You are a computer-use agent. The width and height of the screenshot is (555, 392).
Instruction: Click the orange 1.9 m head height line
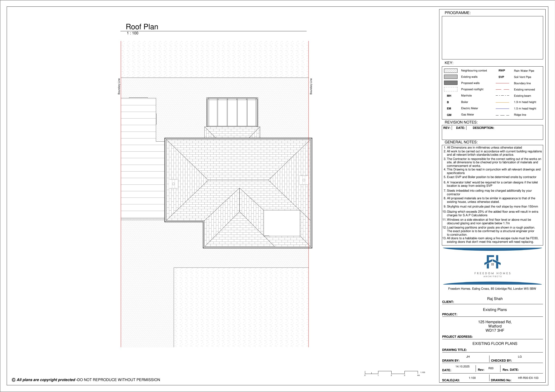click(x=502, y=102)
